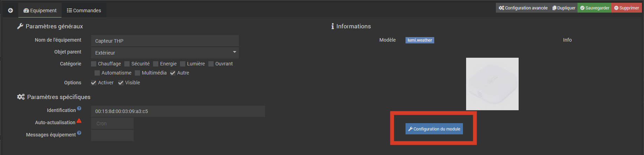This screenshot has width=644, height=155.
Task: Click the Messages équipement help icon
Action: coord(79,133)
